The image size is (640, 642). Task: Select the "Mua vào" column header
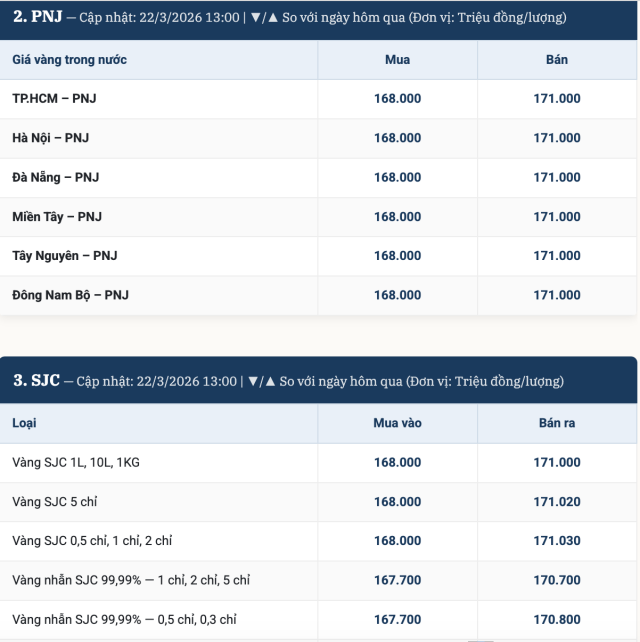(397, 423)
